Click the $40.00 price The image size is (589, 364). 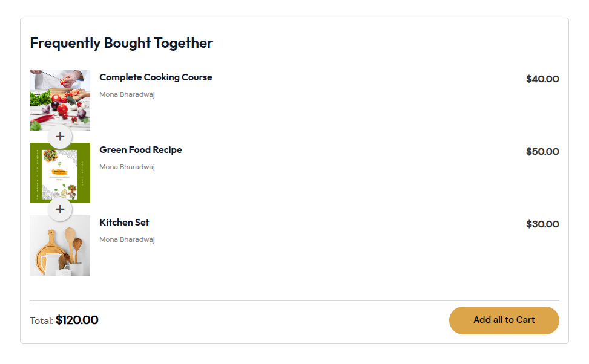542,79
